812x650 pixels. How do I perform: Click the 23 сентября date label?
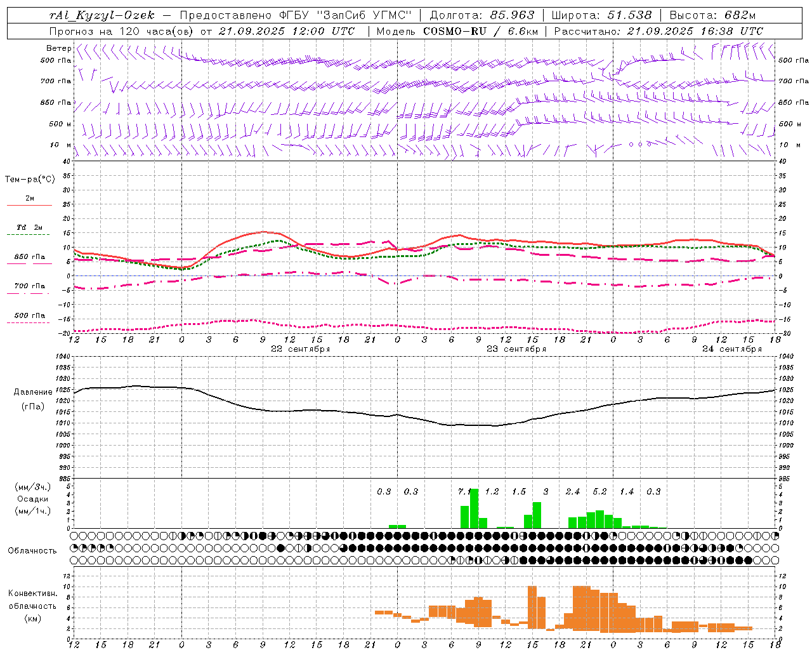click(x=516, y=349)
